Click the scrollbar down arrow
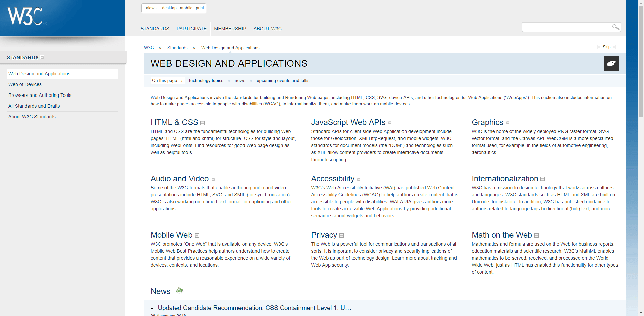 tap(641, 313)
